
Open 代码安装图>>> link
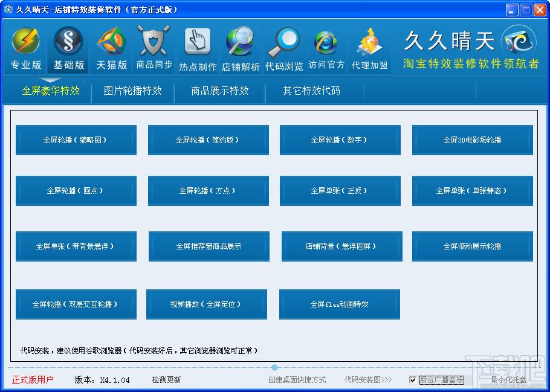coord(368,380)
